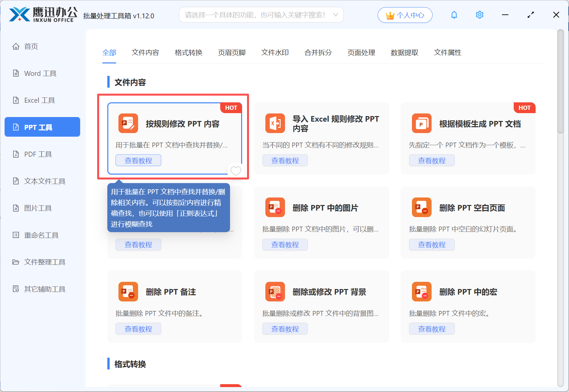Click 查看教程 under 删除 PPT 备注

pos(138,329)
